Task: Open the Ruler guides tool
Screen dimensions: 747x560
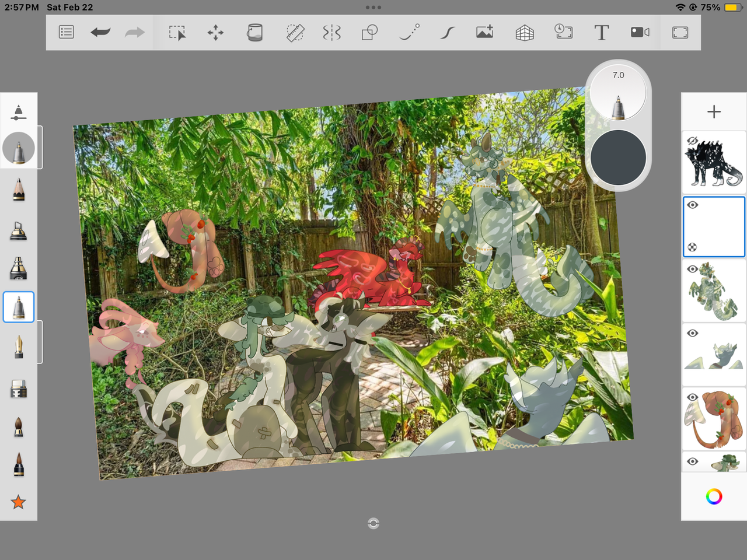Action: click(x=295, y=32)
